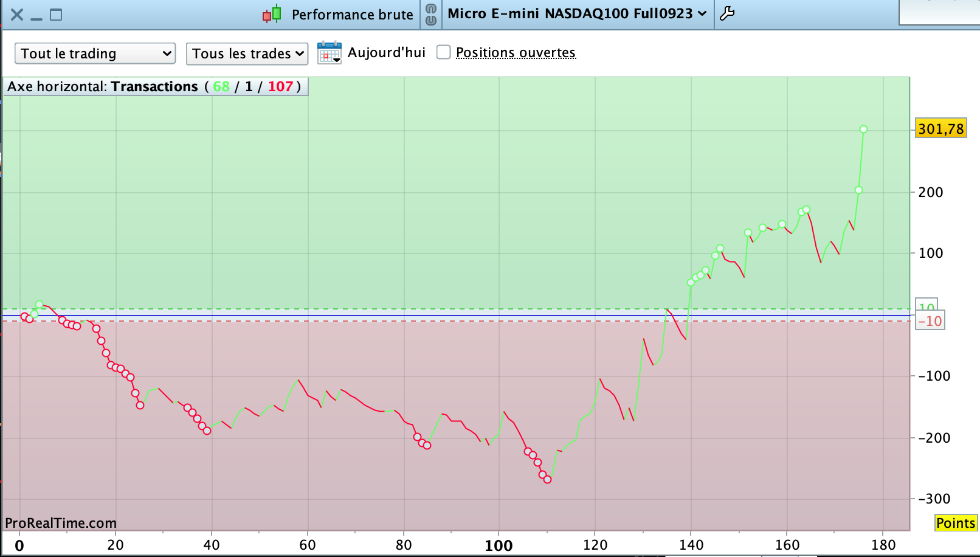Click the -100 vertical axis label

point(934,376)
